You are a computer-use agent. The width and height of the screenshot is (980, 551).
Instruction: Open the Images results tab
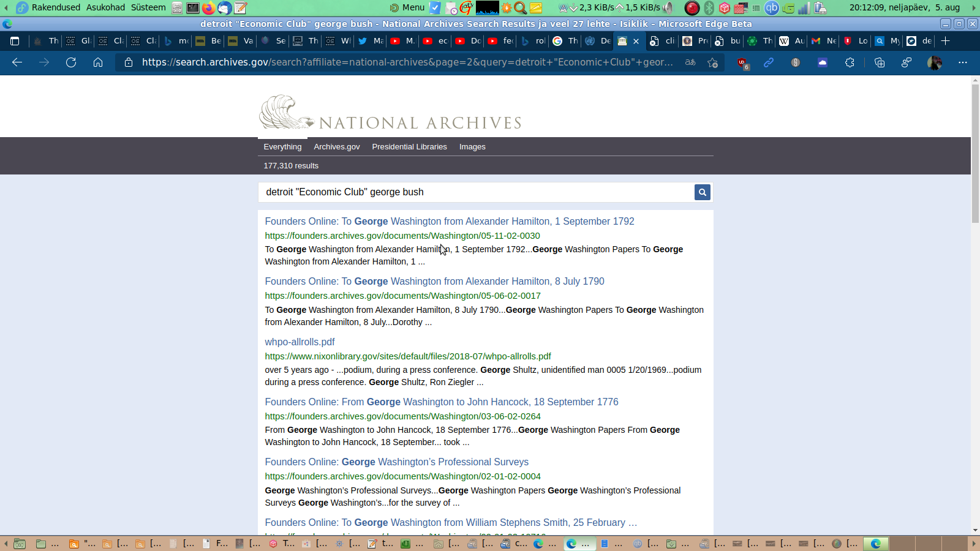472,147
